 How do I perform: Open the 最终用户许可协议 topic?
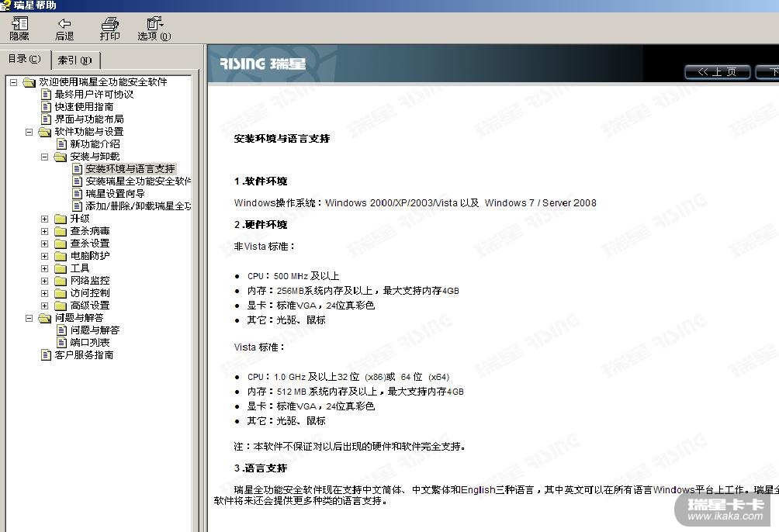94,95
